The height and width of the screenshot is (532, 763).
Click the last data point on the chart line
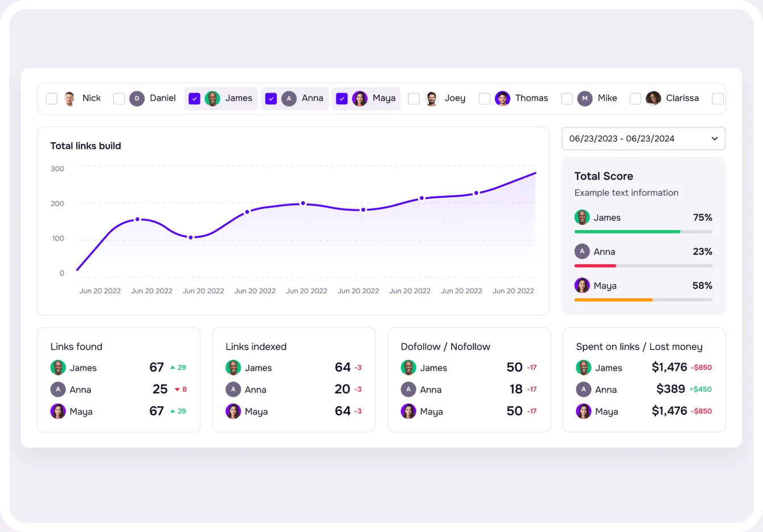477,193
